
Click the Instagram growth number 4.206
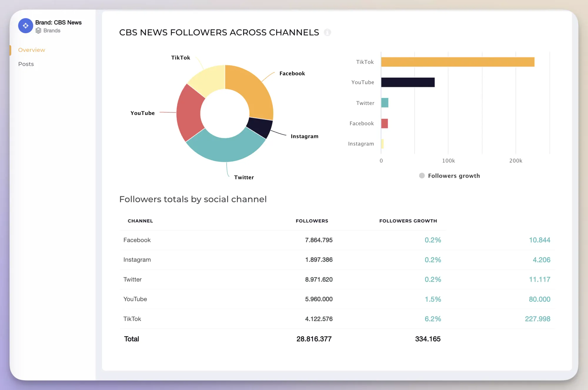pos(542,260)
